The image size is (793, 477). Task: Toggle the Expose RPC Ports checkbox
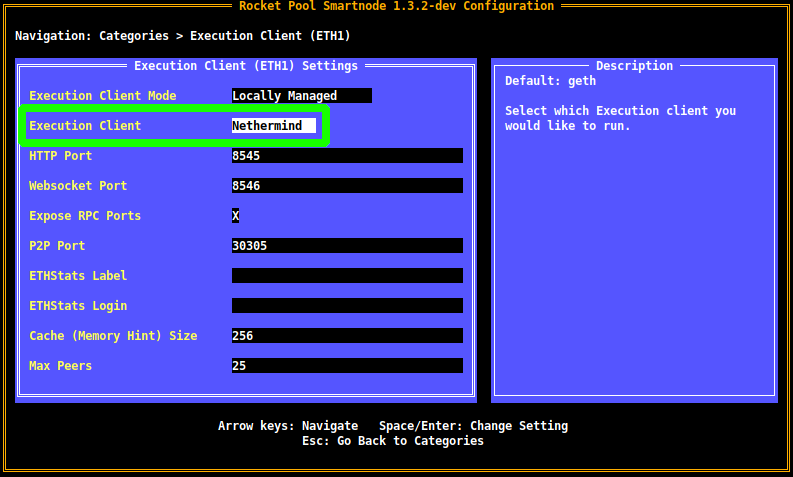(x=236, y=216)
